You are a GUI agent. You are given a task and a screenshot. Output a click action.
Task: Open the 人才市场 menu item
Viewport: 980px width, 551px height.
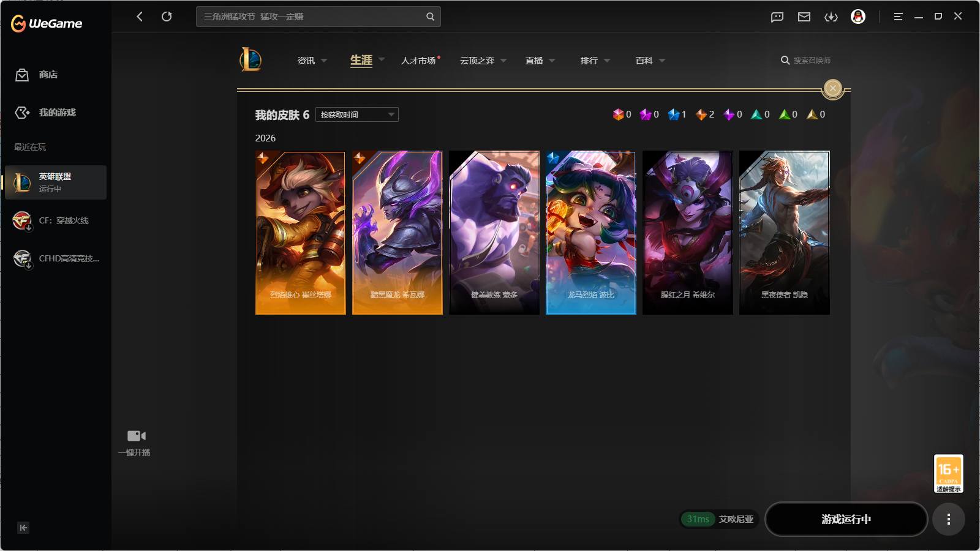click(418, 61)
